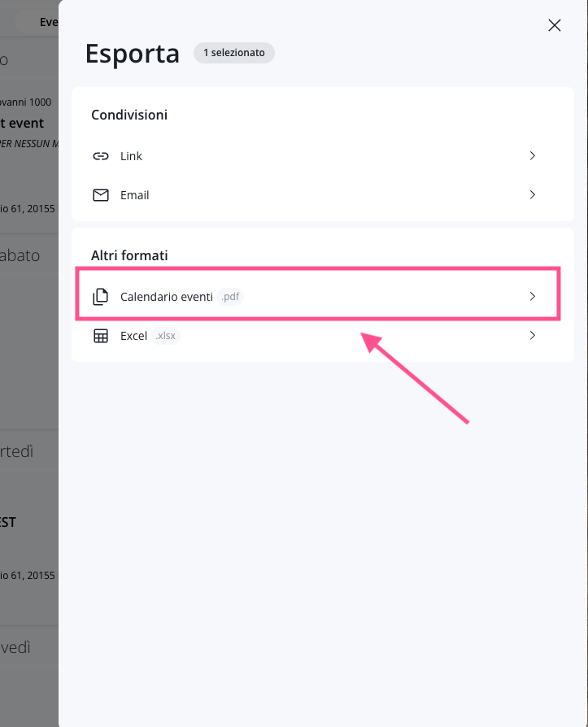Choose the Email sharing option label
This screenshot has width=588, height=727.
134,195
